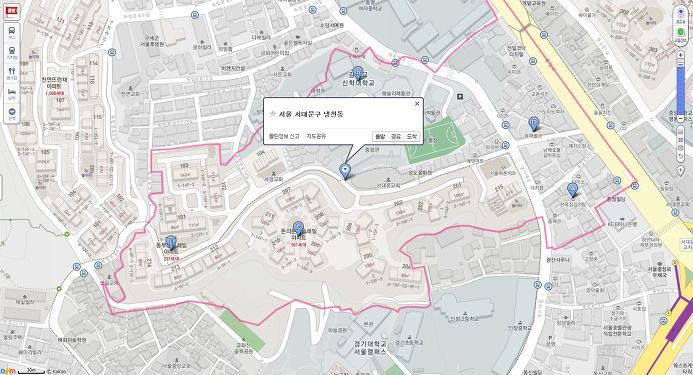Click the zoom slider handle
This screenshot has height=375, width=693.
(681, 65)
